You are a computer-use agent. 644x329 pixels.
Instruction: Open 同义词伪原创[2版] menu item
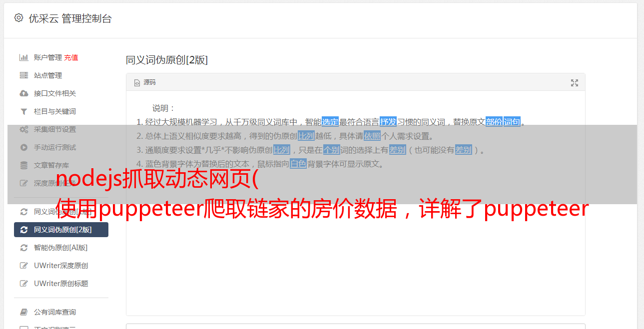(x=61, y=230)
